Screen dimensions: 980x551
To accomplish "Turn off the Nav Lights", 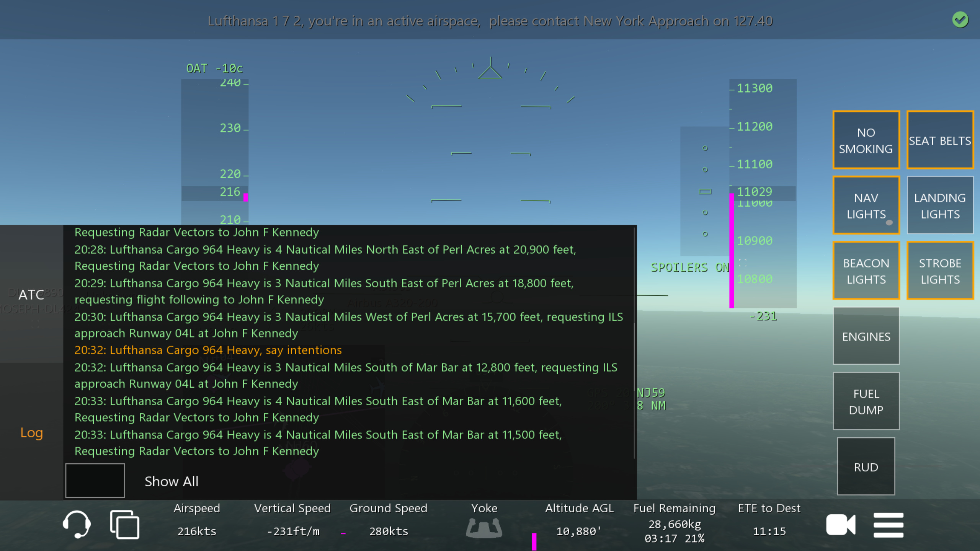I will [x=866, y=205].
